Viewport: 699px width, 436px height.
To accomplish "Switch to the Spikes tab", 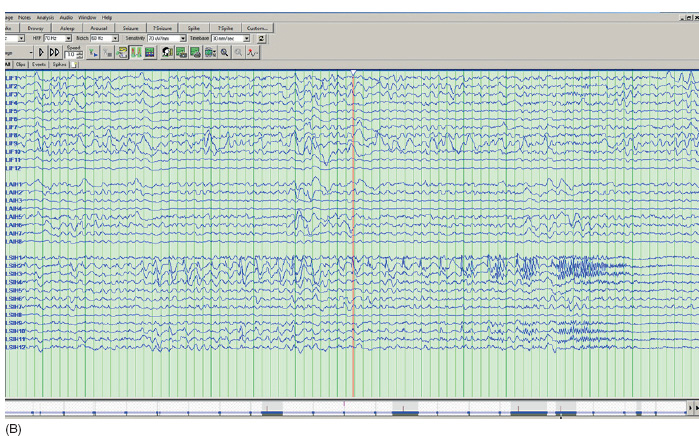I will [x=59, y=64].
